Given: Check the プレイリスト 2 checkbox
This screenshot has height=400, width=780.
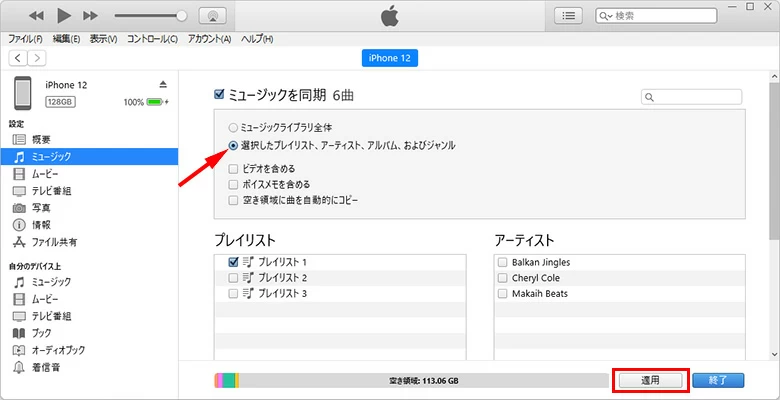Looking at the screenshot, I should tap(233, 277).
